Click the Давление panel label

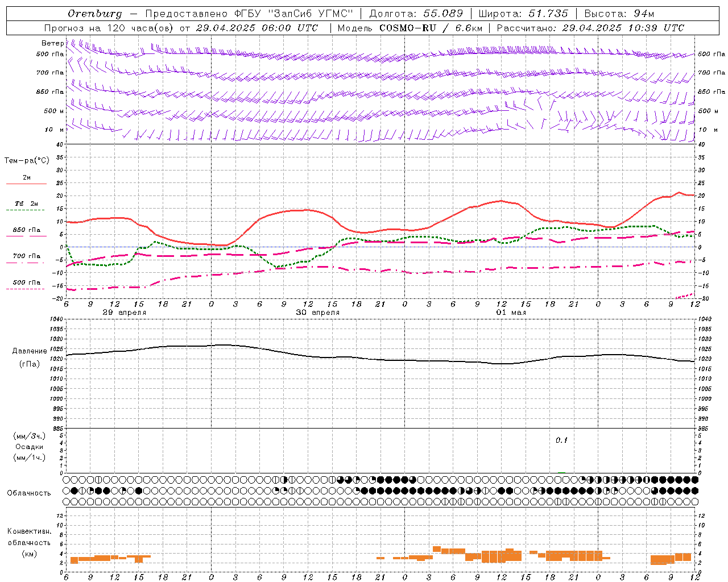coord(30,351)
